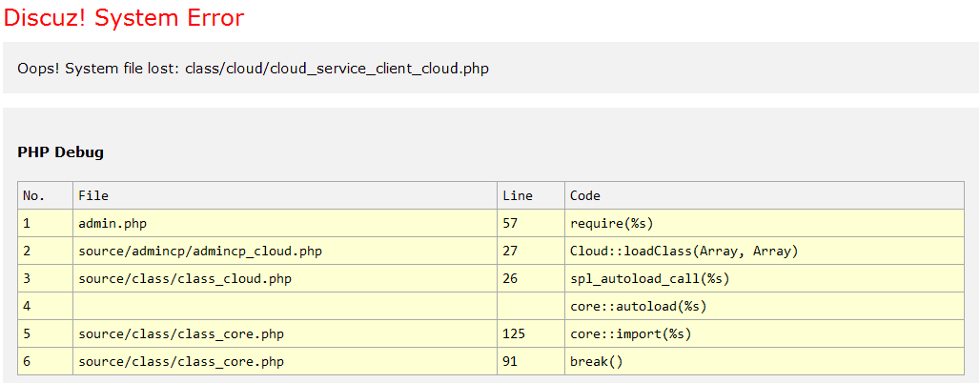Click row number 6 cell
Image resolution: width=980 pixels, height=383 pixels.
(x=46, y=362)
